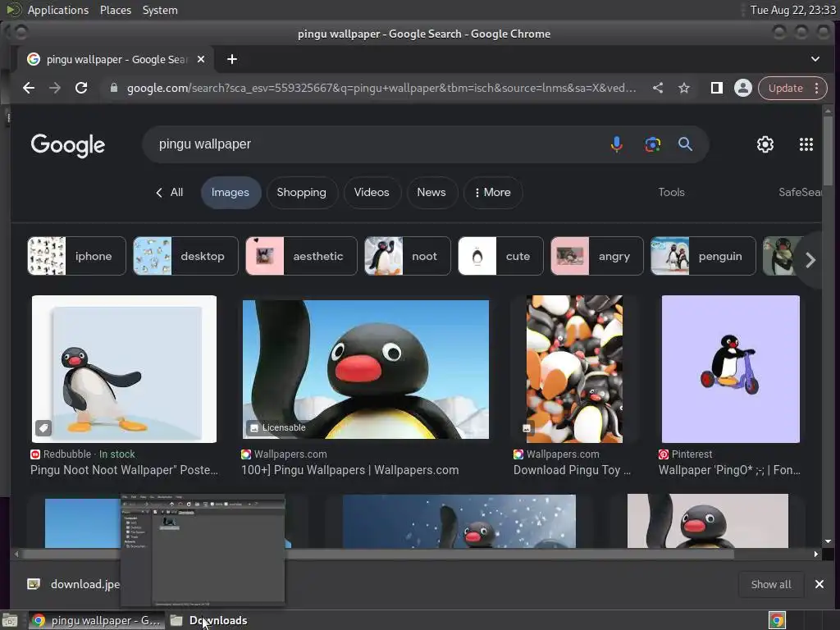Click the forward navigation arrow
Image resolution: width=840 pixels, height=630 pixels.
tap(55, 88)
